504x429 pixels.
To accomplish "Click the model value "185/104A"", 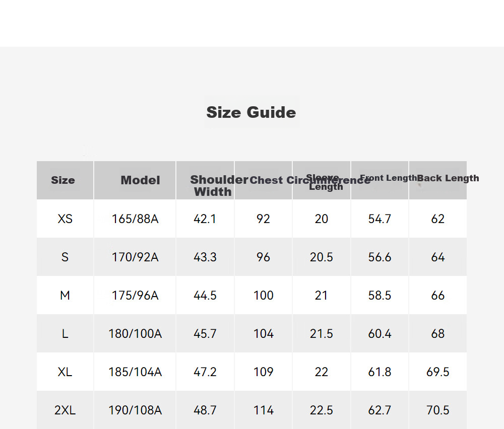I will [x=135, y=372].
